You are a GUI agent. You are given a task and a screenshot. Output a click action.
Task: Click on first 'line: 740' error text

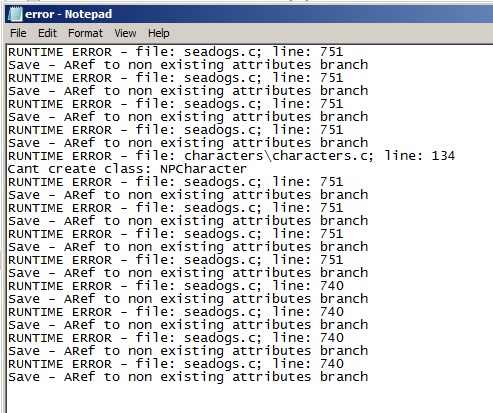point(308,286)
